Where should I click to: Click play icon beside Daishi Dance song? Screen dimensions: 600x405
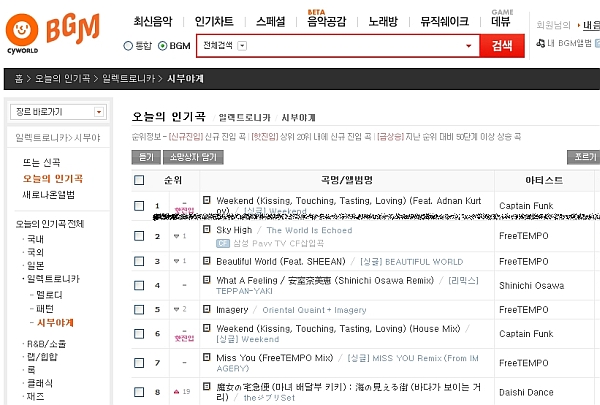point(207,387)
